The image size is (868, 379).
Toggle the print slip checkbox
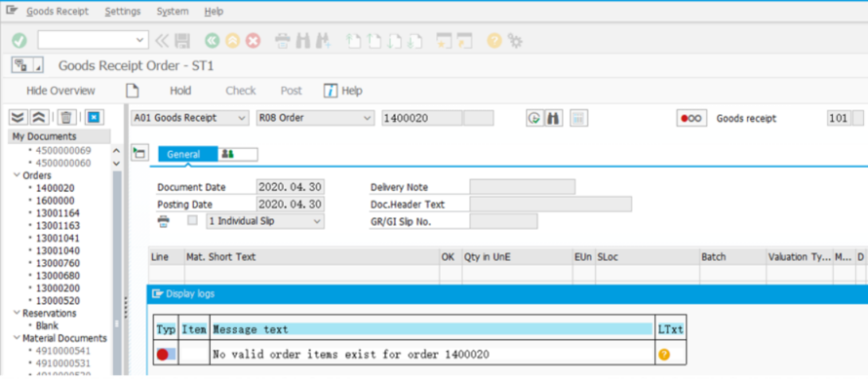tap(193, 221)
